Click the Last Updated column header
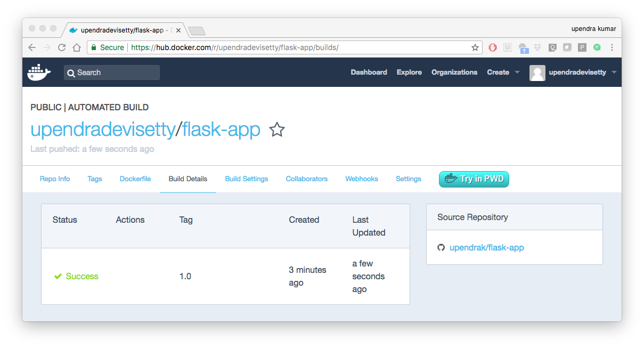 click(369, 226)
